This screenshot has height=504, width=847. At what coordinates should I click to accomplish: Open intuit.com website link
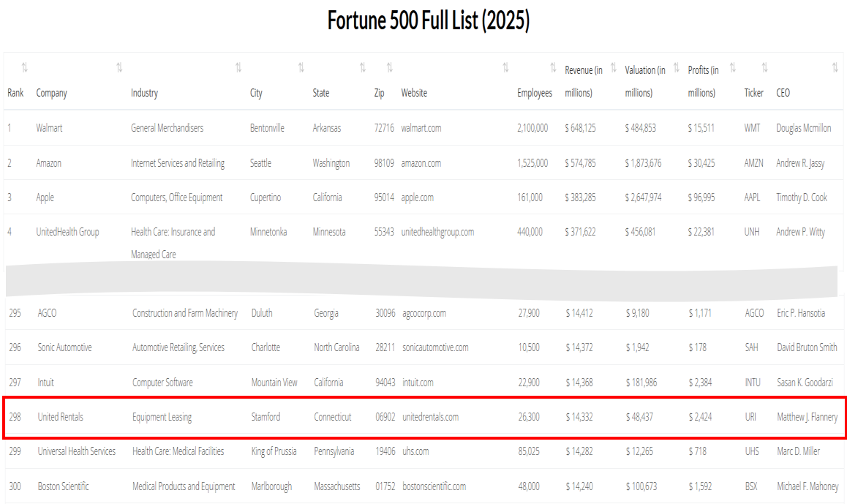click(418, 383)
